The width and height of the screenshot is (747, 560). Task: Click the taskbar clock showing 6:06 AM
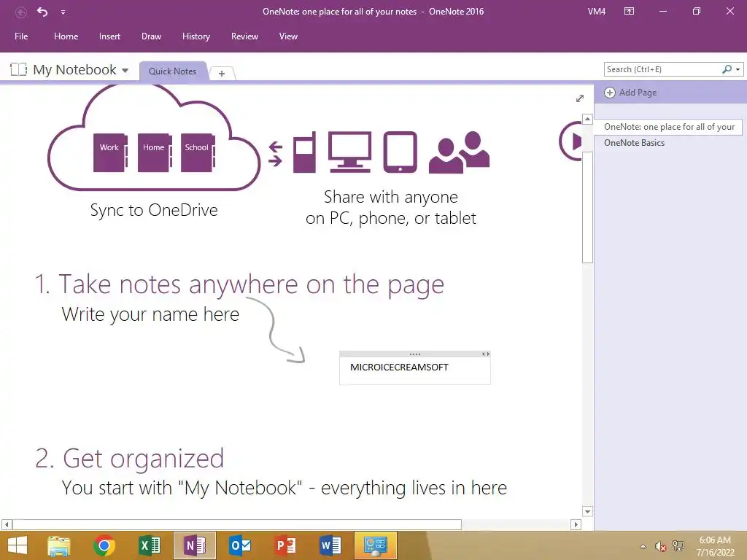tap(715, 546)
